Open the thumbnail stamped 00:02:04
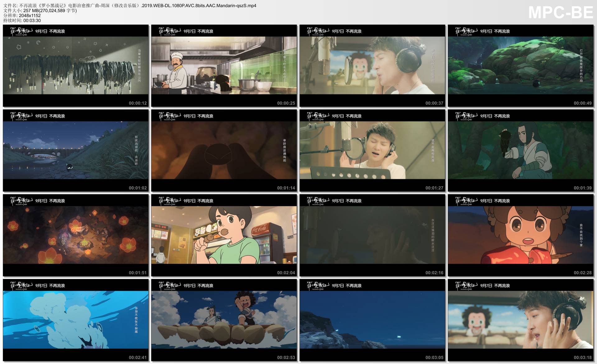The image size is (597, 364). coord(224,235)
